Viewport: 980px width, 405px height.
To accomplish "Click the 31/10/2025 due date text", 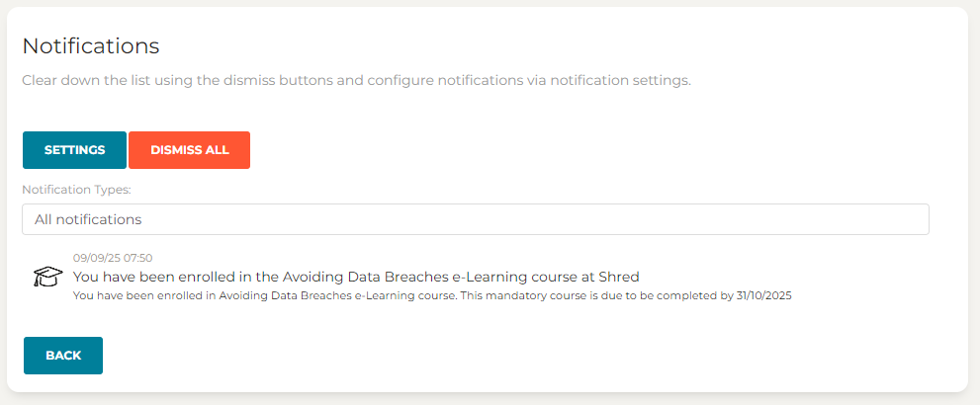I will coord(761,294).
